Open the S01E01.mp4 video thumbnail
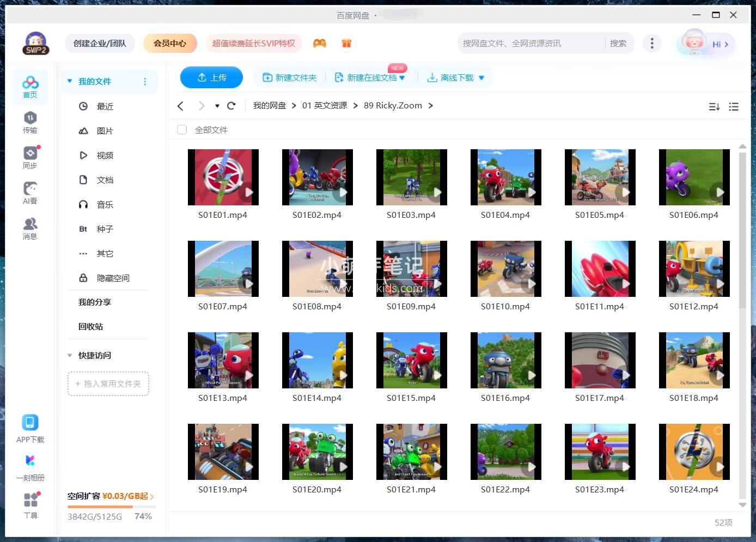The image size is (756, 542). pos(223,177)
